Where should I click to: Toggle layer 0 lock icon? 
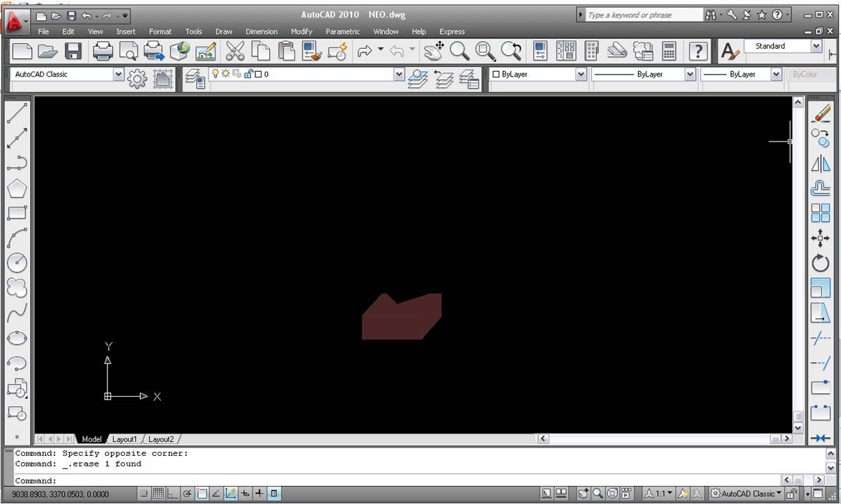point(248,74)
